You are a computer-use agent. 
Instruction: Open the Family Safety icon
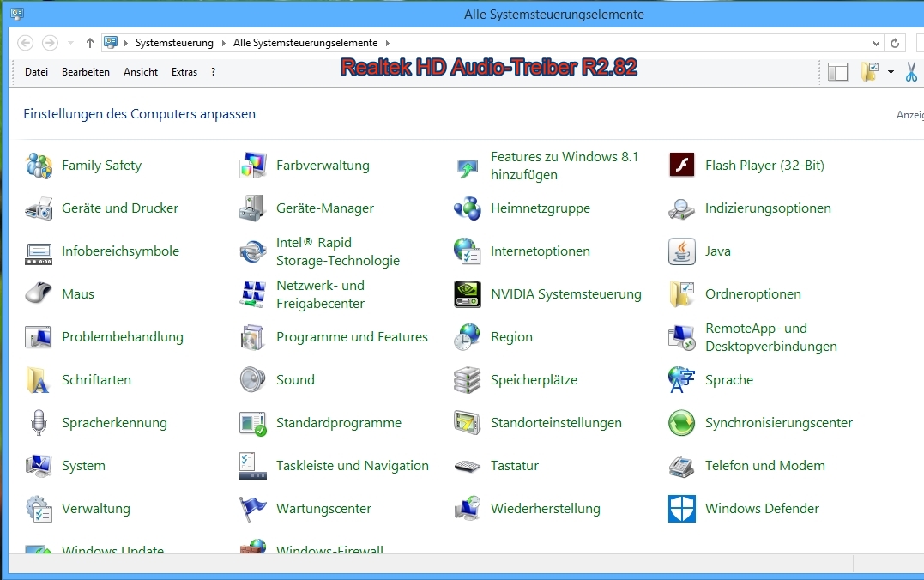point(39,166)
